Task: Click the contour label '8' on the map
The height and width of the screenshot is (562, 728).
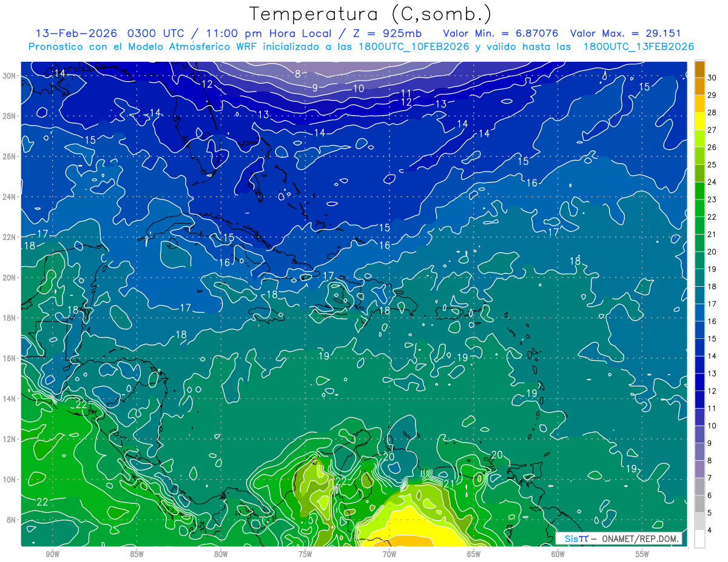Action: pyautogui.click(x=298, y=74)
